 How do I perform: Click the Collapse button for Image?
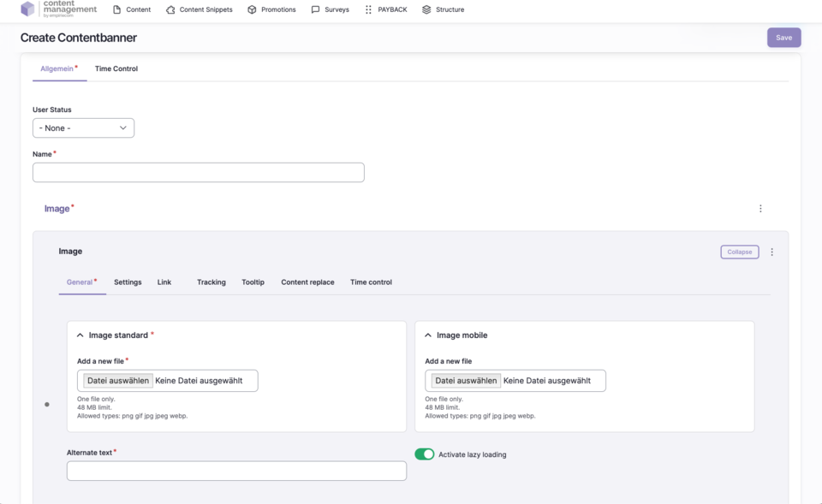coord(739,252)
